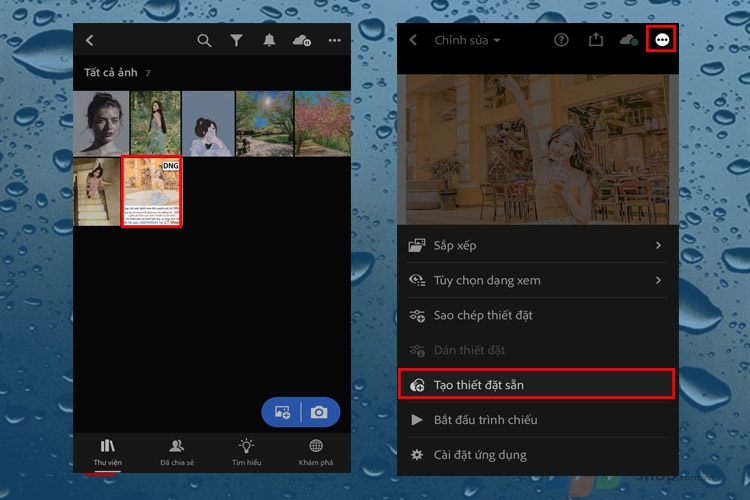
Task: Click the paste settings sliders icon
Action: tap(417, 350)
